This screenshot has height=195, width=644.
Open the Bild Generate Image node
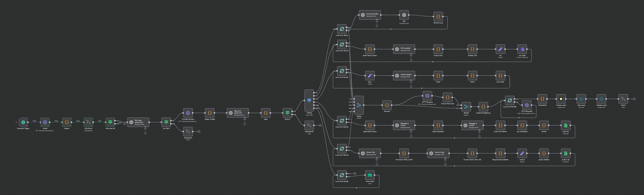click(404, 15)
